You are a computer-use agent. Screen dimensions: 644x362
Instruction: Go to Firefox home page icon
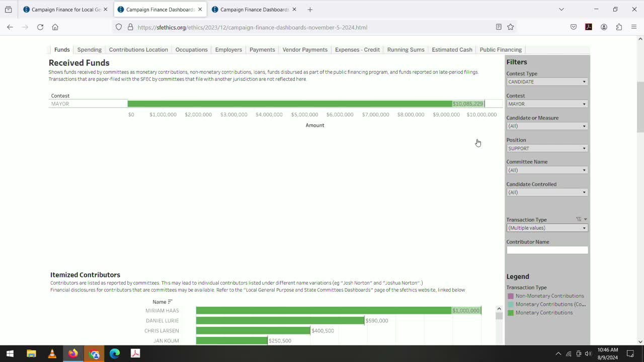tap(55, 27)
